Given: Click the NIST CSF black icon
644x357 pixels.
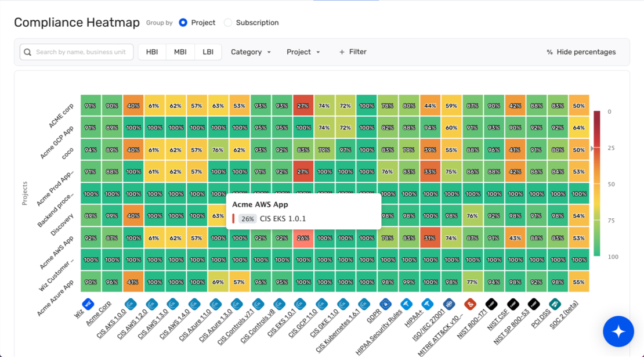Looking at the screenshot, I should tap(513, 304).
